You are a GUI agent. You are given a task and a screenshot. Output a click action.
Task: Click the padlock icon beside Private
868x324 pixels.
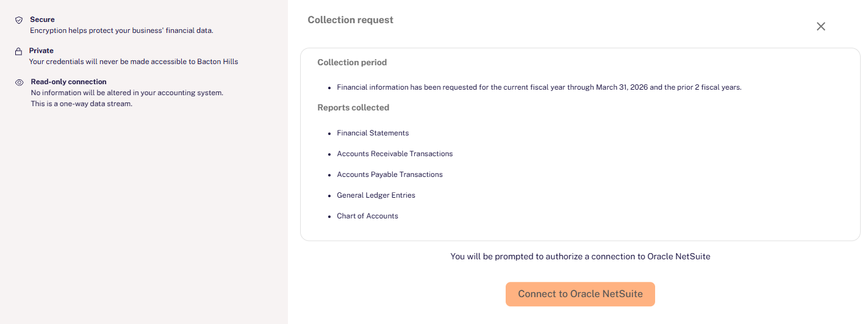point(19,52)
